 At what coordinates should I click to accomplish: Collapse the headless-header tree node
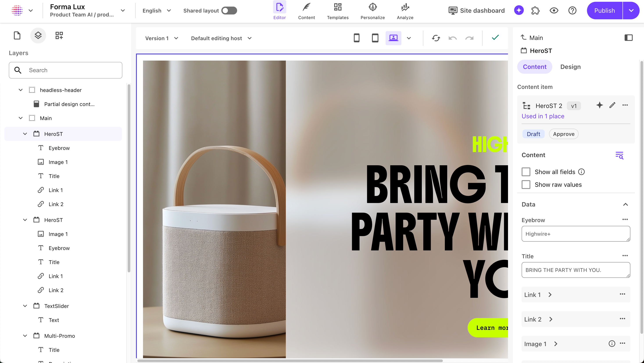20,90
